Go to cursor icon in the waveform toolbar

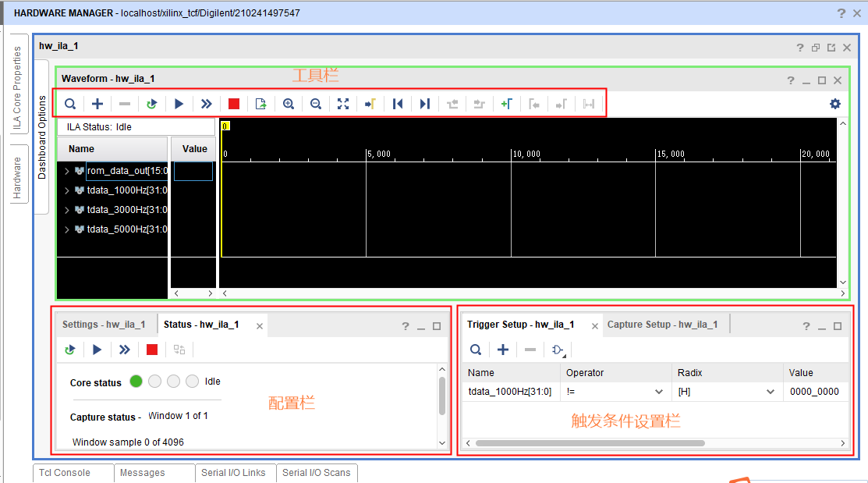click(370, 104)
